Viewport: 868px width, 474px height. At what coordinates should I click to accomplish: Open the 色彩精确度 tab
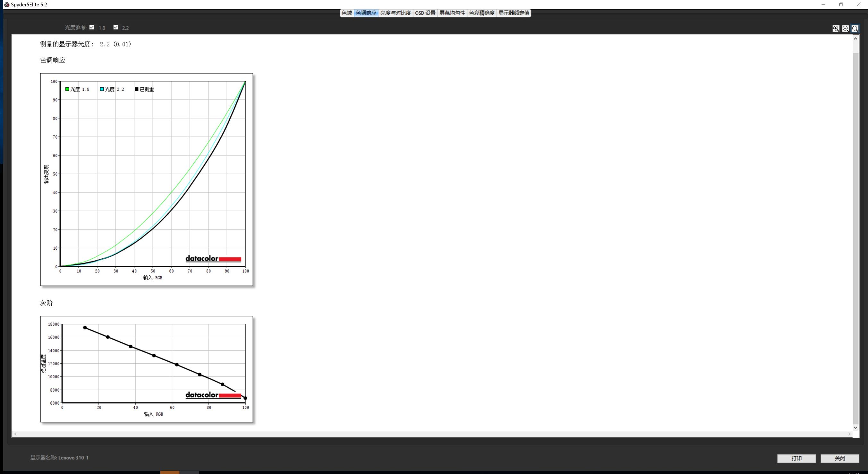[481, 13]
